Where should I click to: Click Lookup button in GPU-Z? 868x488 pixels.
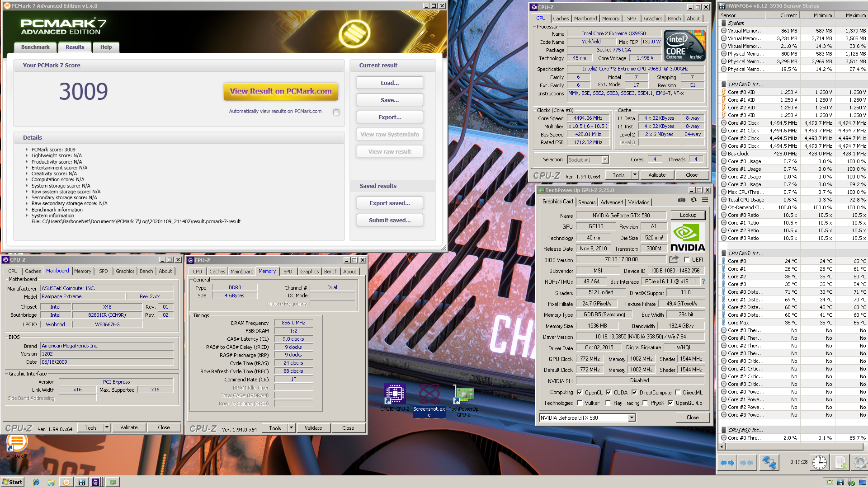[x=688, y=215]
